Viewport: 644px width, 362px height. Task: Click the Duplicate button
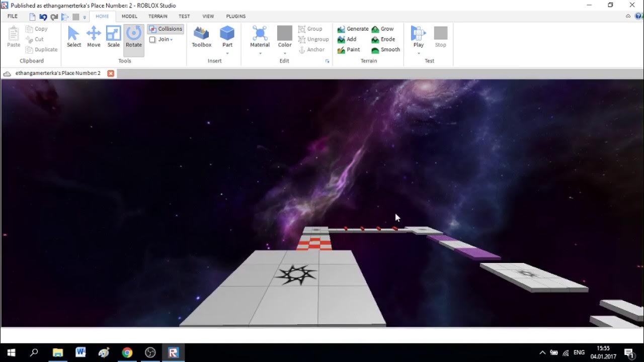point(41,50)
